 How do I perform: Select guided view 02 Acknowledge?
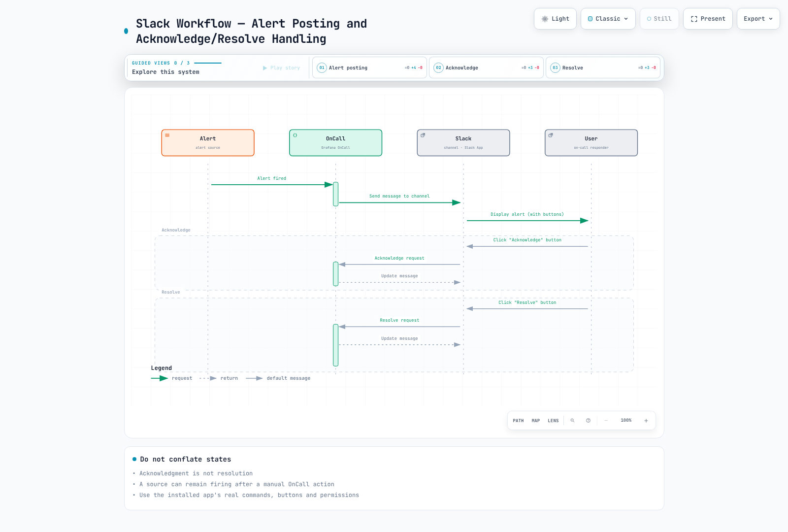tap(486, 67)
